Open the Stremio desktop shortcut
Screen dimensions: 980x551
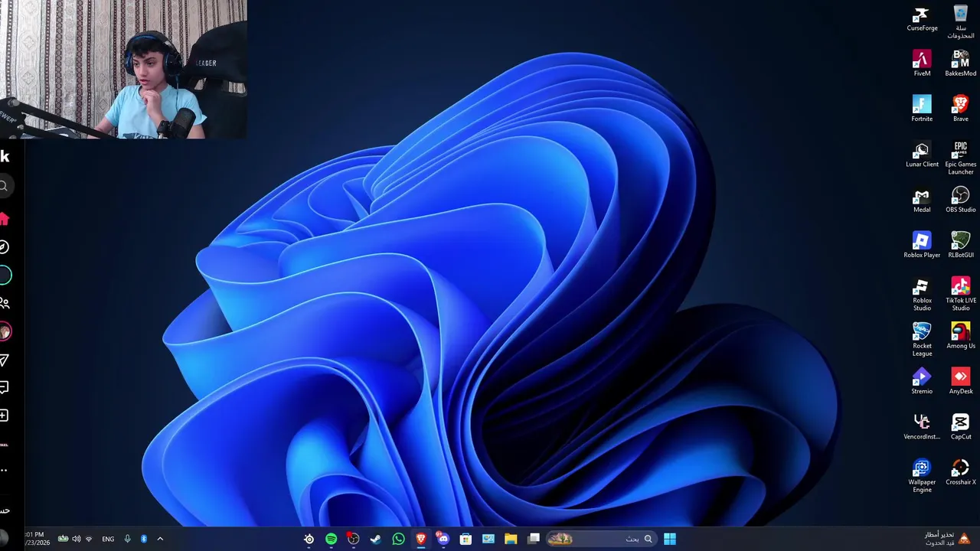[922, 381]
